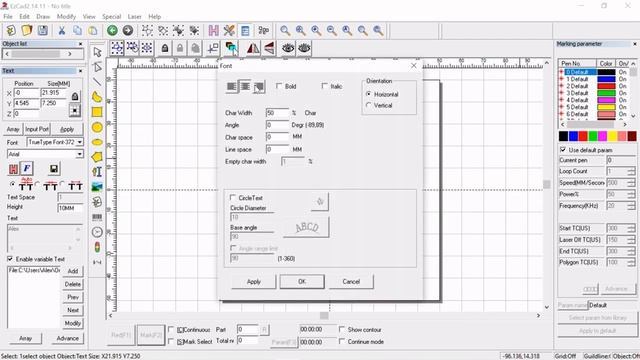The height and width of the screenshot is (360, 640).
Task: Click Cancel in the Font dialog
Action: 351,281
